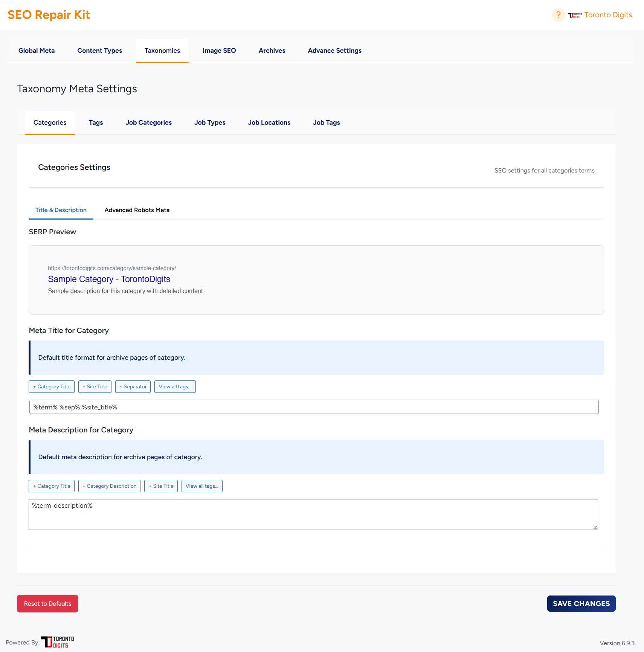Click the help question mark icon
The width and height of the screenshot is (644, 652).
pos(558,15)
